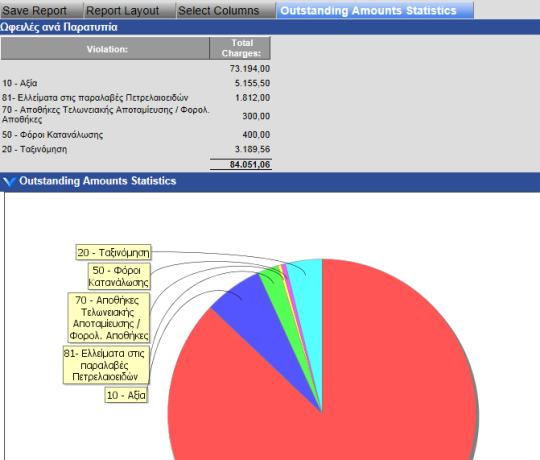Image resolution: width=540 pixels, height=460 pixels.
Task: Collapse the Outstanding Amounts Statistics chevron
Action: coord(9,181)
